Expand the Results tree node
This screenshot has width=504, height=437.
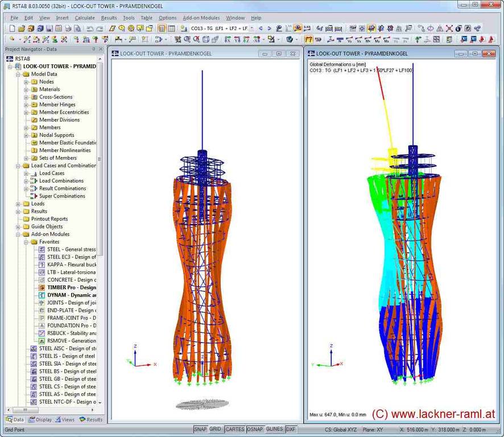[18, 212]
